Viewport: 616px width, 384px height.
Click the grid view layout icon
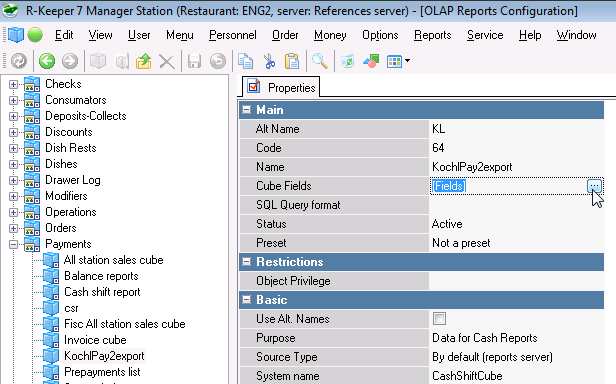[x=394, y=61]
